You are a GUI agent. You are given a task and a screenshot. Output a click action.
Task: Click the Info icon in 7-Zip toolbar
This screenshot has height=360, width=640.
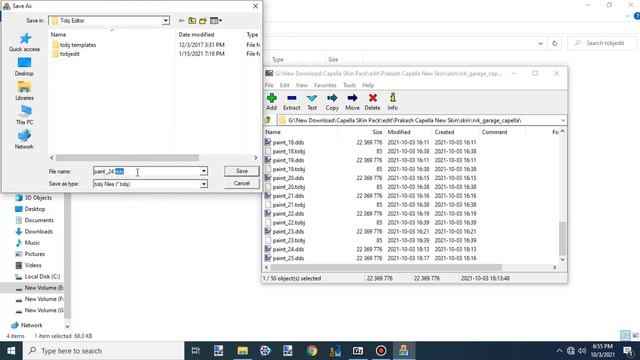392,102
